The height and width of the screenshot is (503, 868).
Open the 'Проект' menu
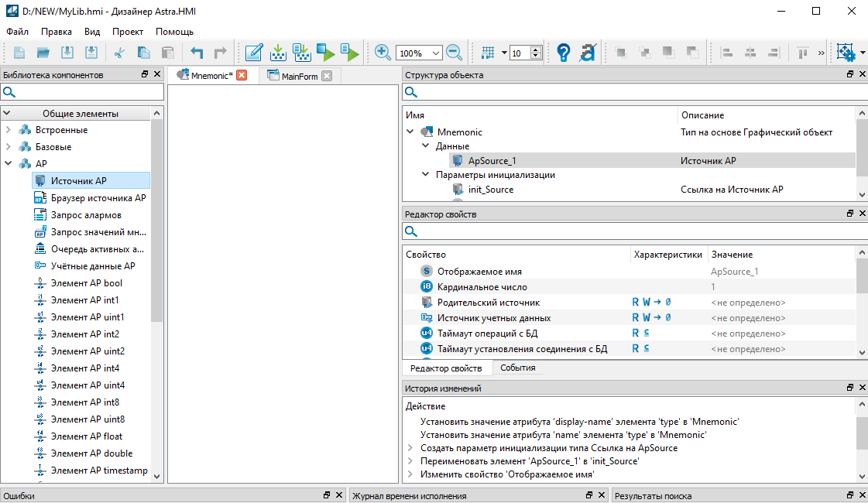coord(128,32)
